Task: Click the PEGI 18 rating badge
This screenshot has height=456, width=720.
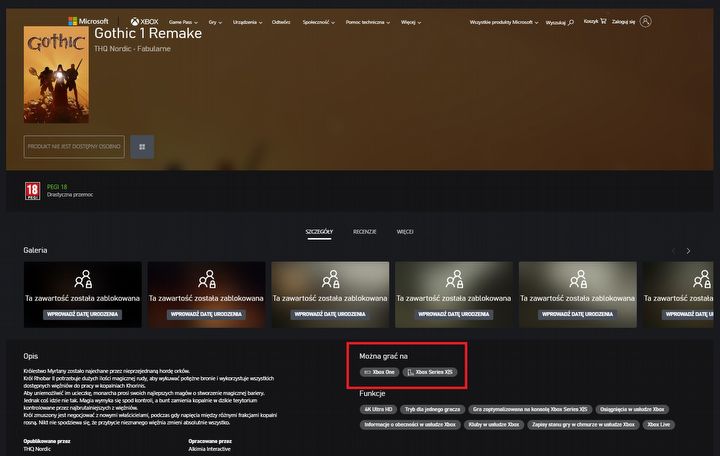Action: [30, 191]
